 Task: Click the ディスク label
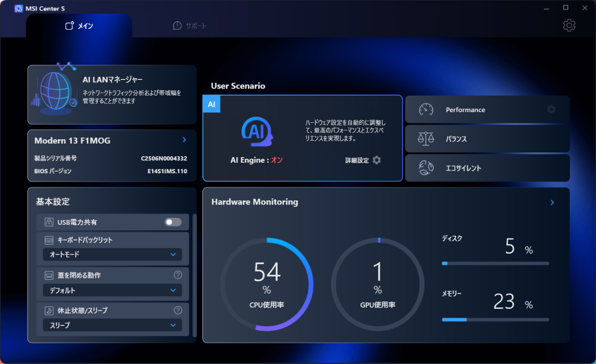[452, 239]
